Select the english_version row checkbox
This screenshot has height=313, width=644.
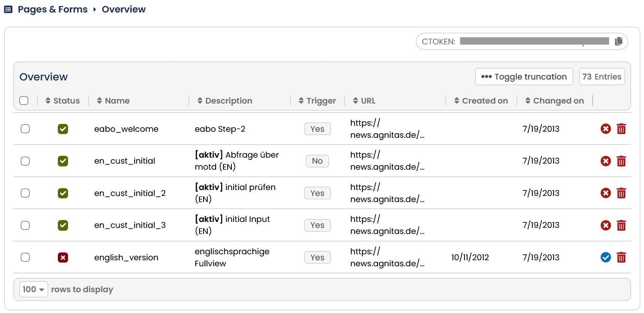coord(25,258)
